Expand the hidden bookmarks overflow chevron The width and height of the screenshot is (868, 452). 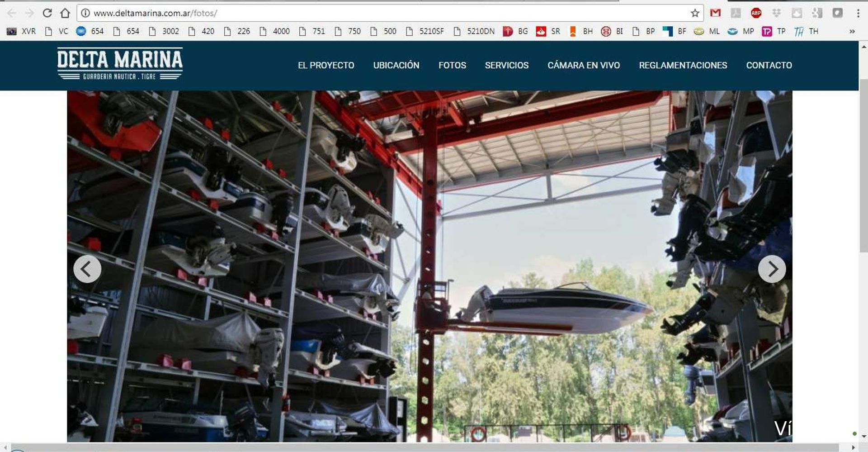(x=852, y=31)
